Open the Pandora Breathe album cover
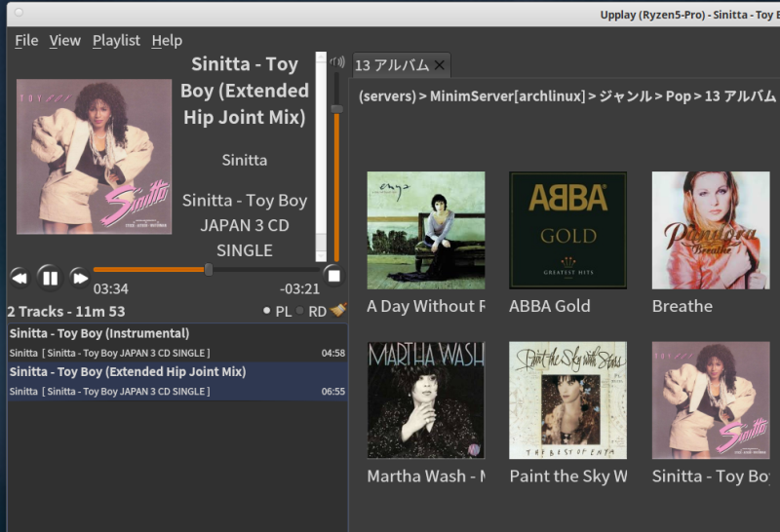 tap(711, 230)
